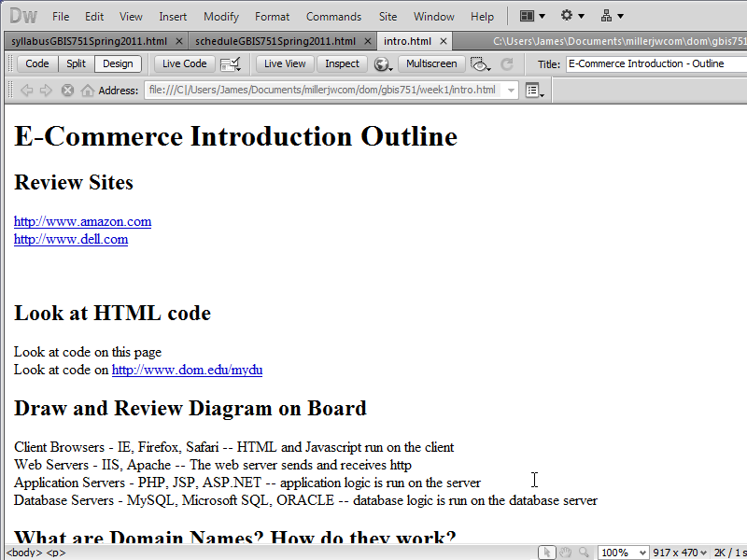This screenshot has height=560, width=747.
Task: Click into the Title text field
Action: click(x=654, y=63)
